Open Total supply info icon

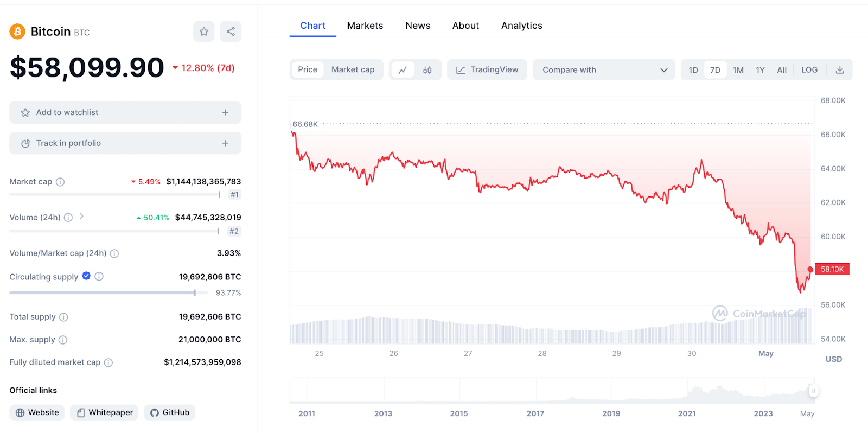pos(63,317)
